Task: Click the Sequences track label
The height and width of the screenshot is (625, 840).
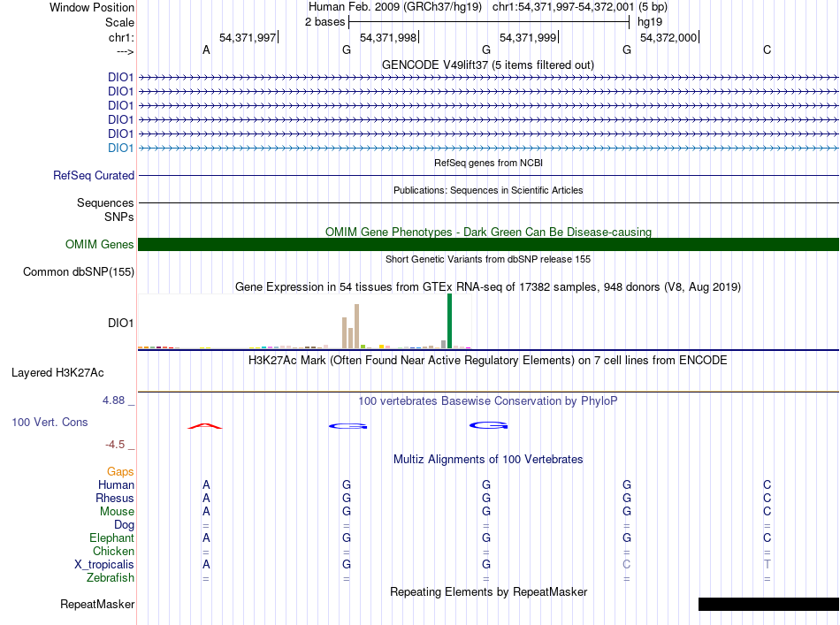Action: pos(105,203)
